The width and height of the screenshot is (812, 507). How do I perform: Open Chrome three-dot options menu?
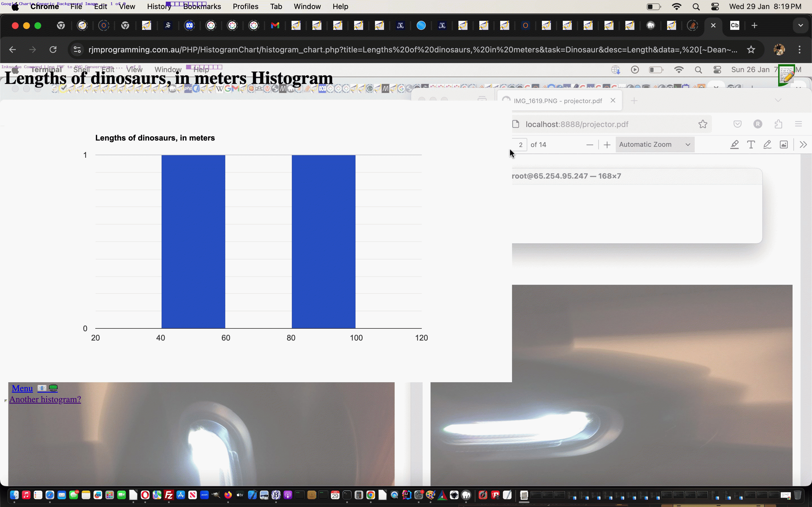[800, 50]
